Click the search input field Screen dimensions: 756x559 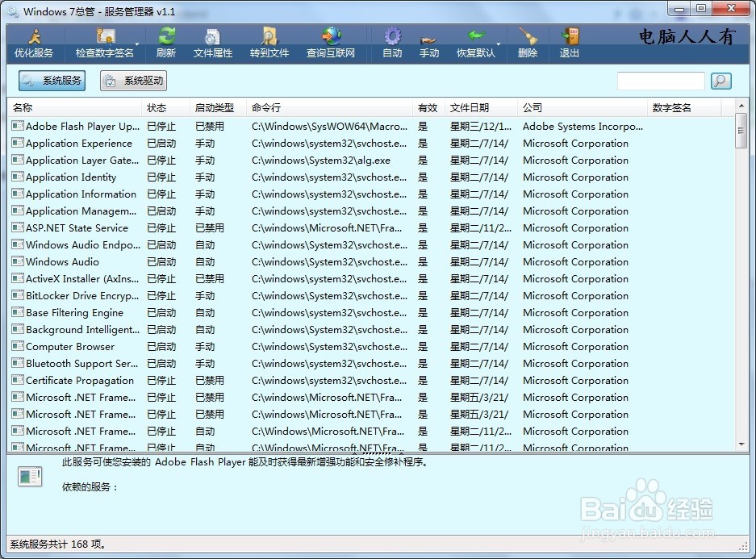pyautogui.click(x=661, y=81)
